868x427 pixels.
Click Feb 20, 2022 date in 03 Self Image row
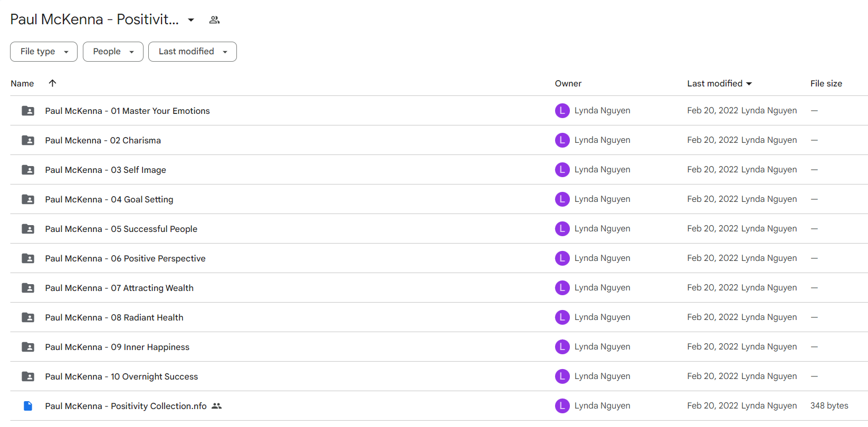coord(712,170)
